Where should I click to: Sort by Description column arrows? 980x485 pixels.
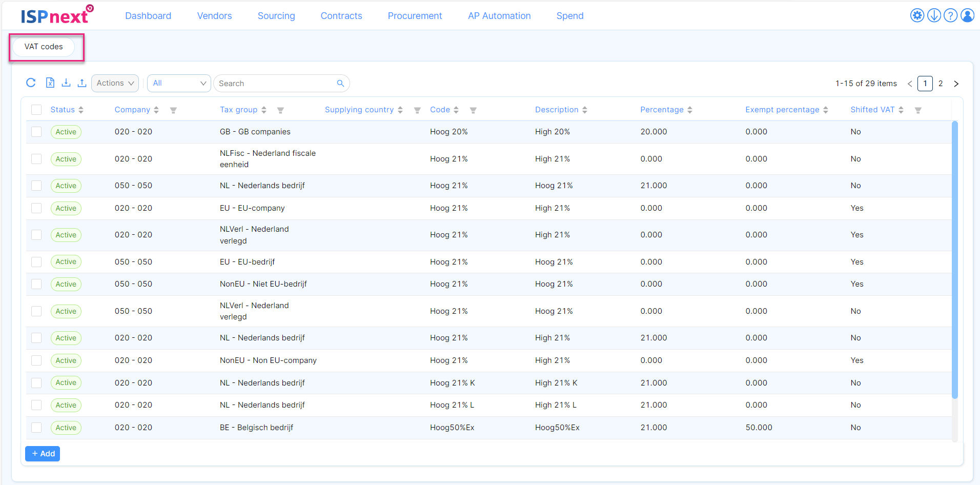pos(585,110)
